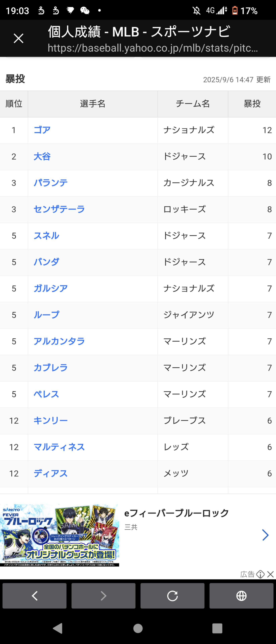276x644 pixels.
Task: Tap the ad info icon
Action: (x=261, y=574)
